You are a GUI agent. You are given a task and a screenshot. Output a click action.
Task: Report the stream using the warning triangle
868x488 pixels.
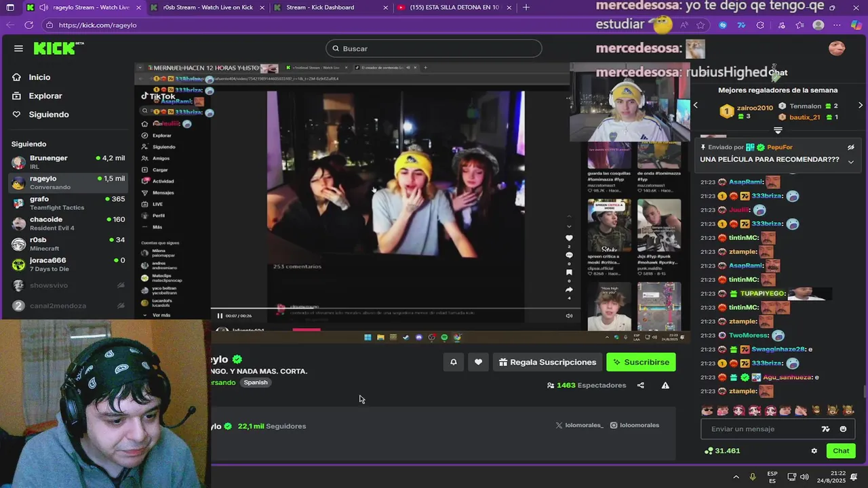[x=665, y=385]
